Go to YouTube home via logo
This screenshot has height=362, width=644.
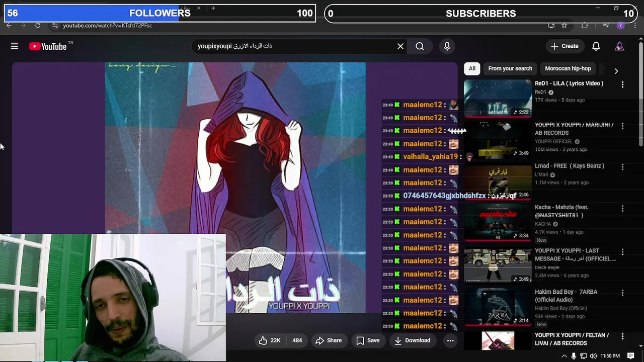pos(48,46)
